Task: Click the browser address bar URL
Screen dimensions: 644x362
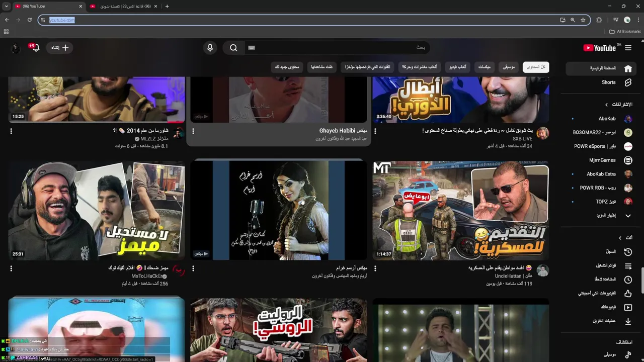Action: [62, 20]
